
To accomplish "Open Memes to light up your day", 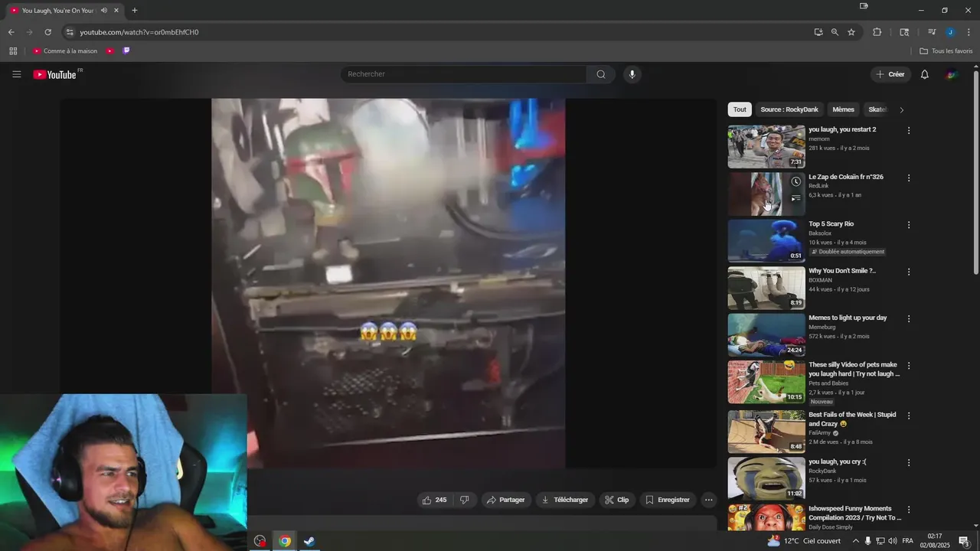I will [848, 318].
